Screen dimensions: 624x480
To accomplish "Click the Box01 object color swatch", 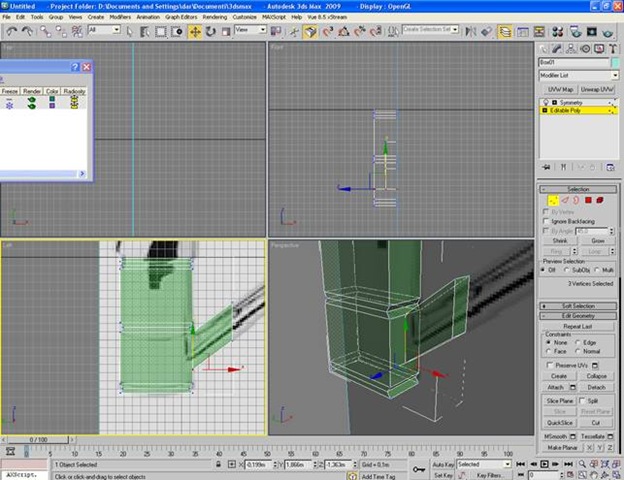I will click(x=614, y=62).
